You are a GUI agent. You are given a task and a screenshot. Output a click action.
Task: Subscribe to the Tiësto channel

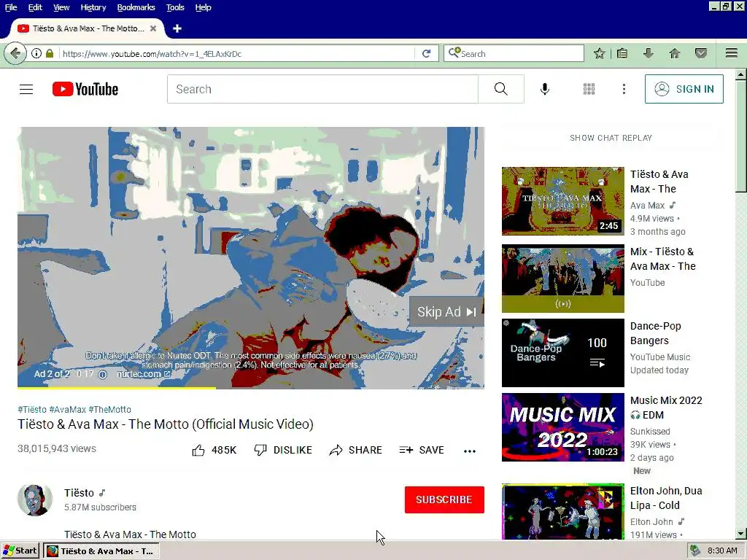pyautogui.click(x=444, y=499)
